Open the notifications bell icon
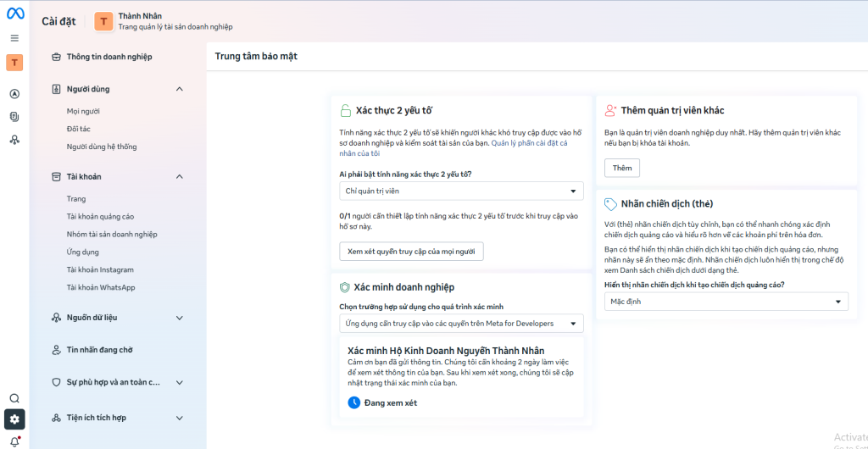This screenshot has height=449, width=868. [14, 441]
